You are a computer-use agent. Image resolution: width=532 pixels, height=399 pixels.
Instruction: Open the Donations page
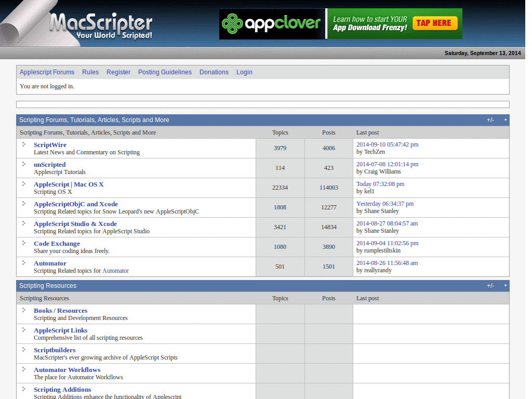click(214, 72)
